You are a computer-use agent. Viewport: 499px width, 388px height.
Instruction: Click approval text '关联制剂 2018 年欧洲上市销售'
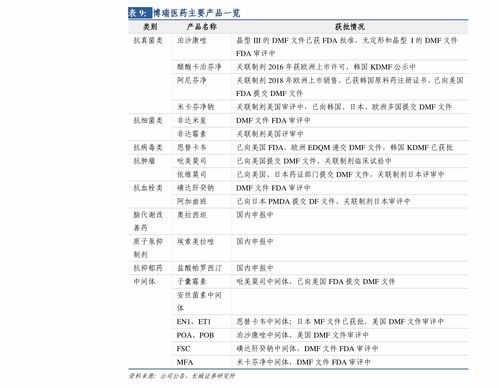pos(286,80)
